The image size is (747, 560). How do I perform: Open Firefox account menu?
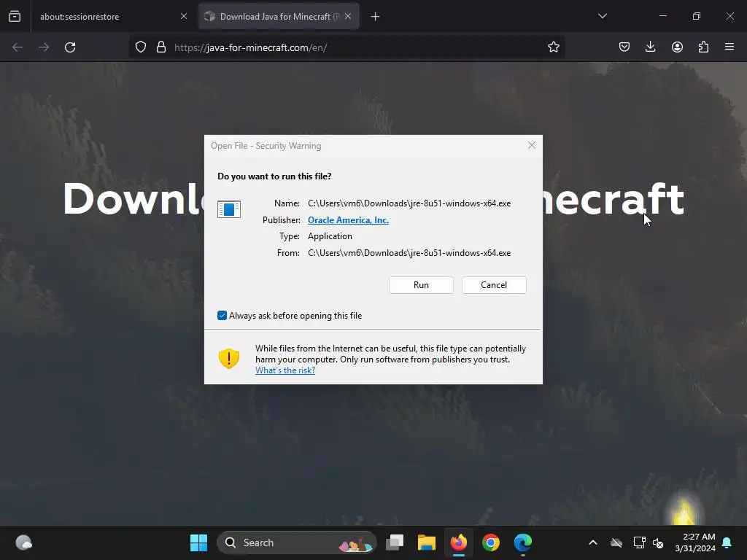(x=677, y=47)
